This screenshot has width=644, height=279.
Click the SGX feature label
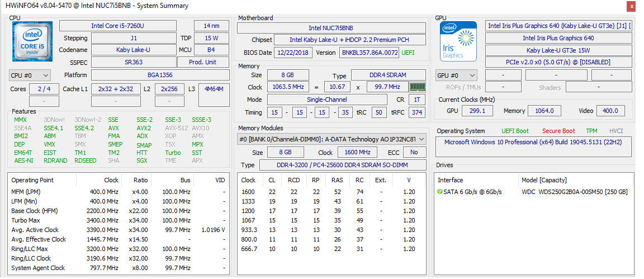coord(142,160)
